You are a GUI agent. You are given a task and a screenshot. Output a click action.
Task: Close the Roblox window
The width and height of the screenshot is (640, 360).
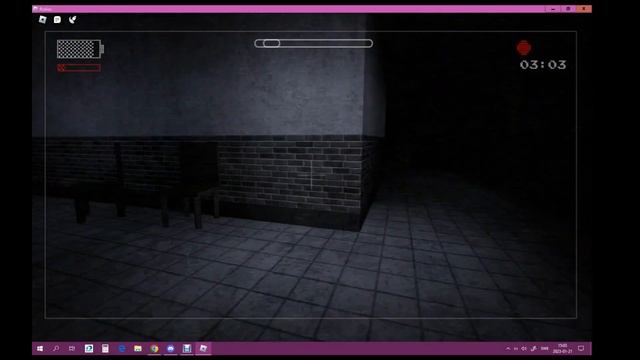(x=584, y=9)
